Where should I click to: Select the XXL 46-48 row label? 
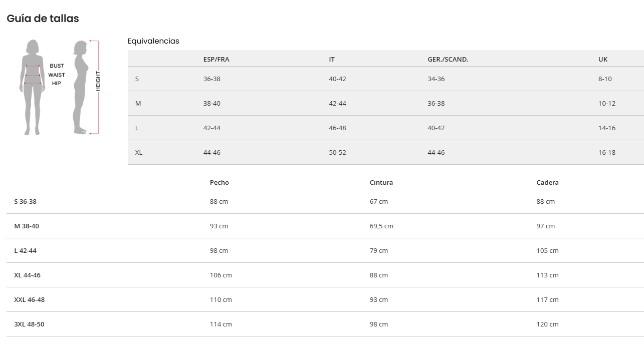30,299
